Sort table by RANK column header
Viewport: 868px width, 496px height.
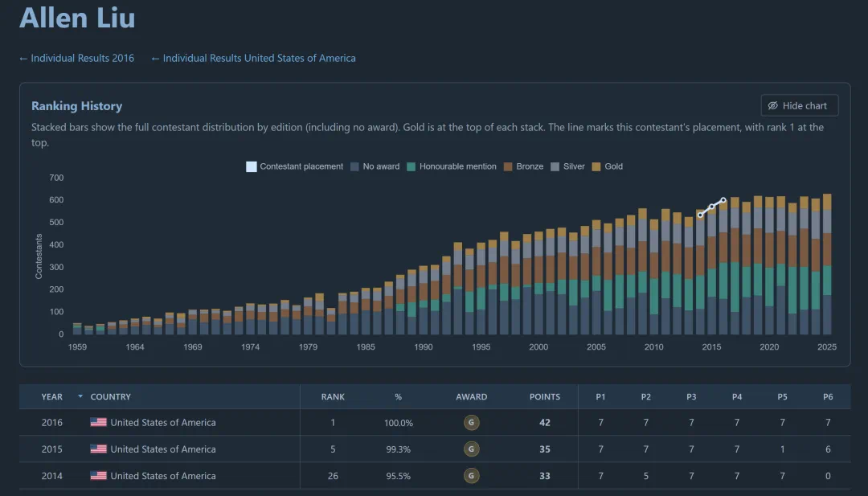pyautogui.click(x=333, y=397)
